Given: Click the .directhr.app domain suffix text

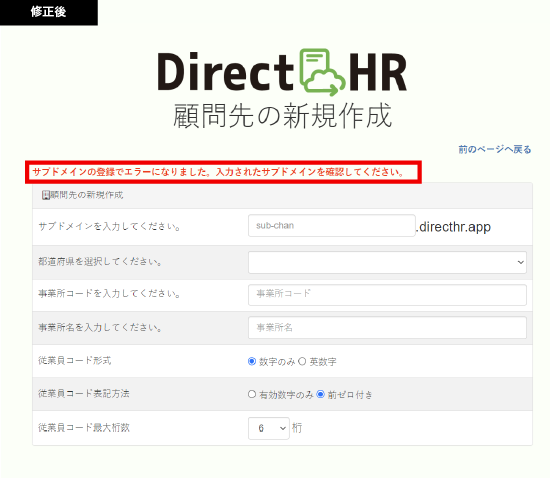Looking at the screenshot, I should pos(453,227).
